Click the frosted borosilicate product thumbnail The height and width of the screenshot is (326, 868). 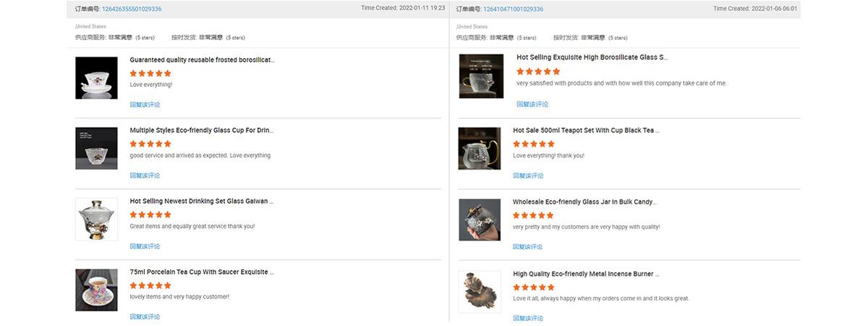click(96, 78)
